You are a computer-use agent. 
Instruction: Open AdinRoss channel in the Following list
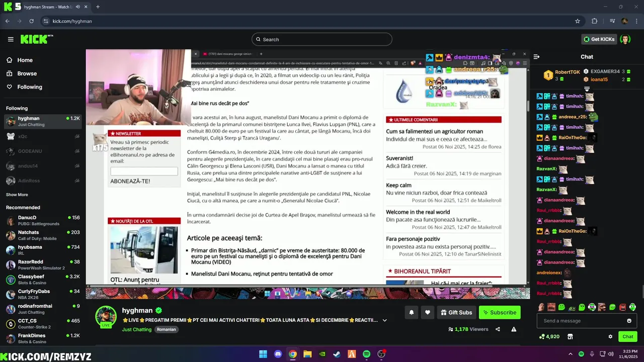43,180
